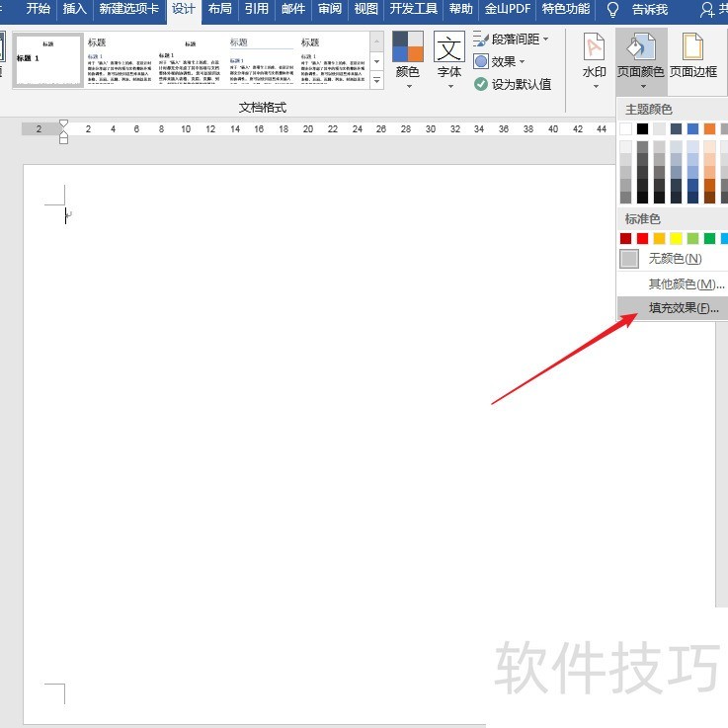Expand the document formatting gallery's more arrow
728x728 pixels.
point(376,81)
